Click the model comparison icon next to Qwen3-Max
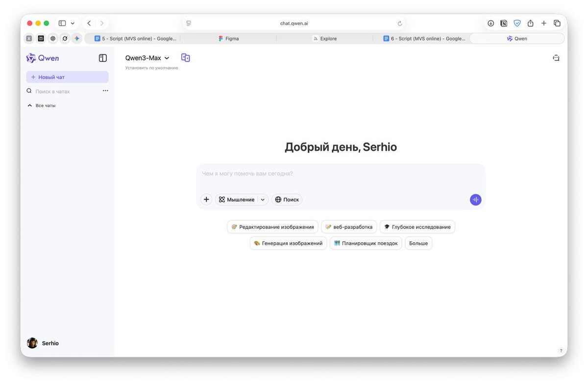The image size is (588, 384). click(185, 57)
